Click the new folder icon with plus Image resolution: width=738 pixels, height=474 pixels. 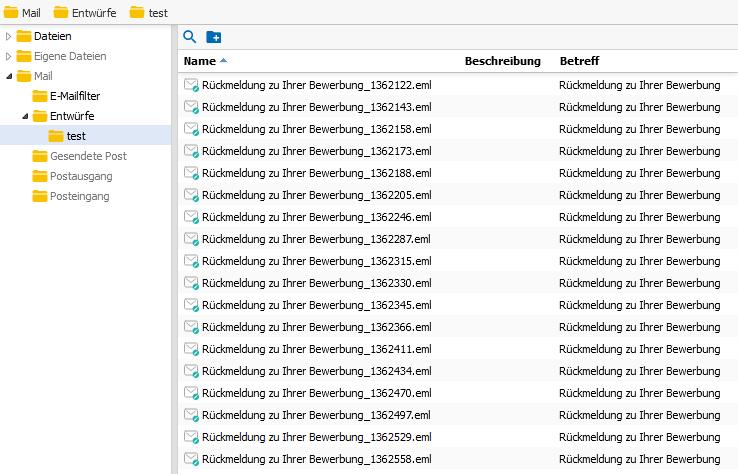tap(214, 37)
